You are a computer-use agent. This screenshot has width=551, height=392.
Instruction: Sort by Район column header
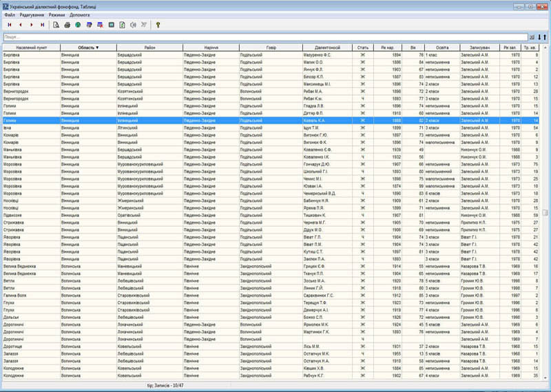tap(149, 48)
